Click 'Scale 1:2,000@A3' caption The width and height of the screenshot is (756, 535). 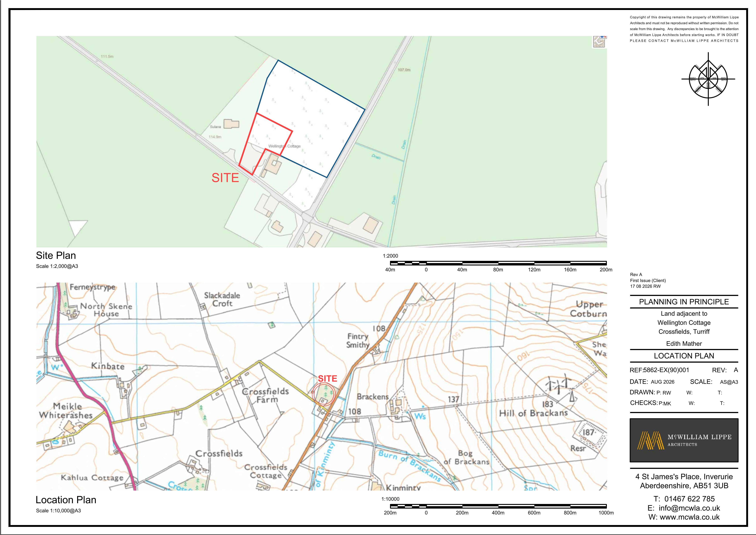[x=57, y=266]
